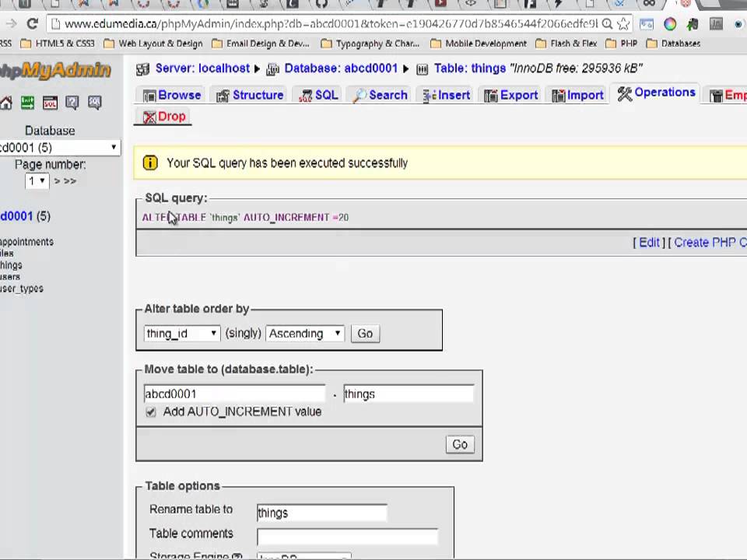Open the HTML5 & CSS3 bookmark folder
Screen dimensions: 747x560
pyautogui.click(x=58, y=44)
